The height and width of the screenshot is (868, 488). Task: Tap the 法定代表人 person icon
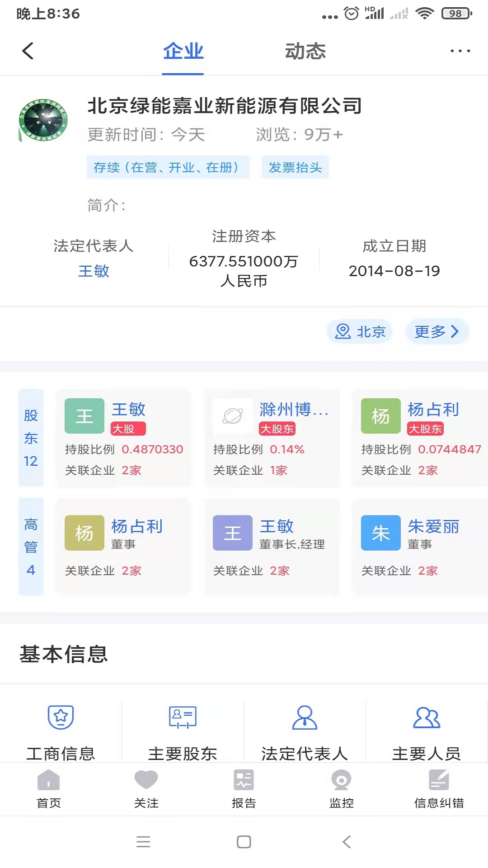[305, 717]
